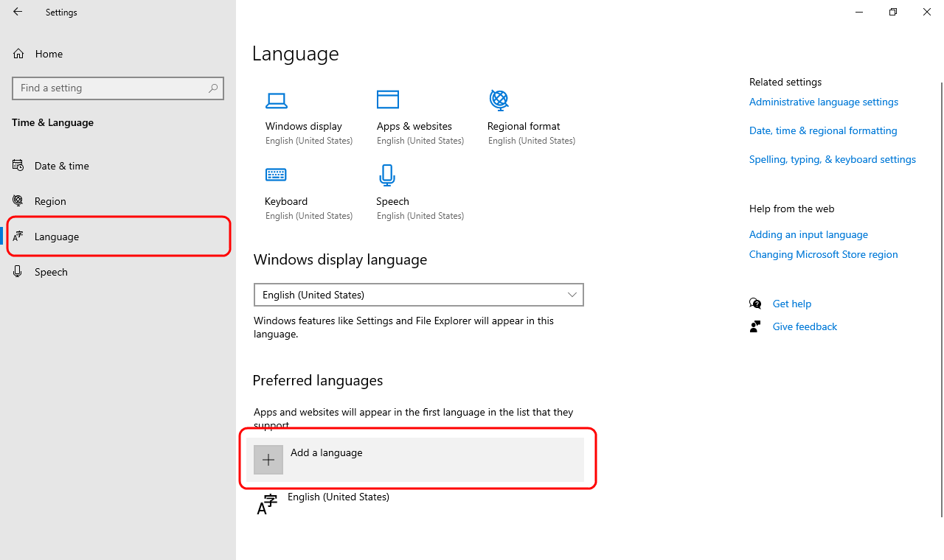This screenshot has height=560, width=944.
Task: Open Spelling, typing, & keyboard settings
Action: coord(833,159)
